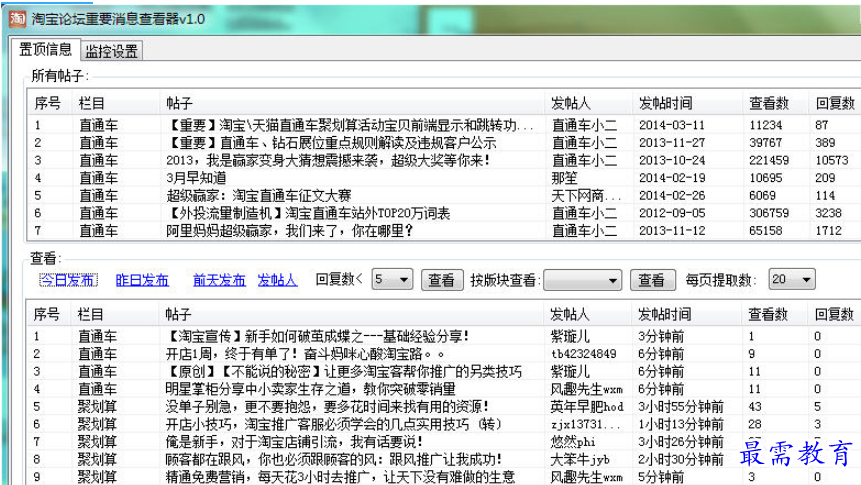
Task: Click view count 221459 cell
Action: (x=769, y=160)
